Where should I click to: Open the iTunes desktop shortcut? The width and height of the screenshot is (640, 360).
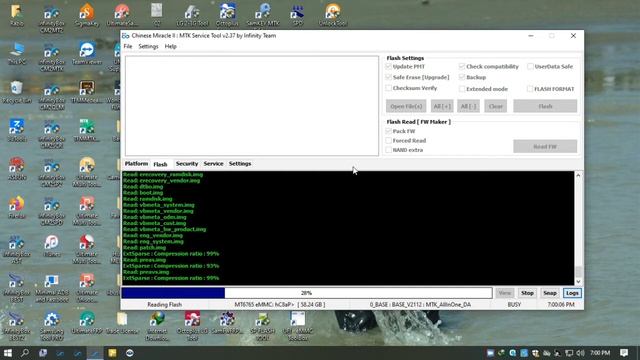click(x=51, y=246)
